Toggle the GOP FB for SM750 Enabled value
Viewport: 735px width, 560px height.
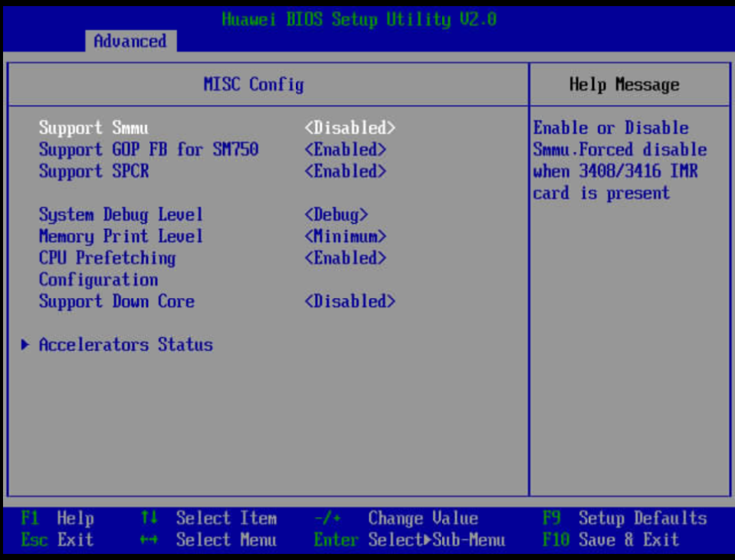pyautogui.click(x=346, y=149)
